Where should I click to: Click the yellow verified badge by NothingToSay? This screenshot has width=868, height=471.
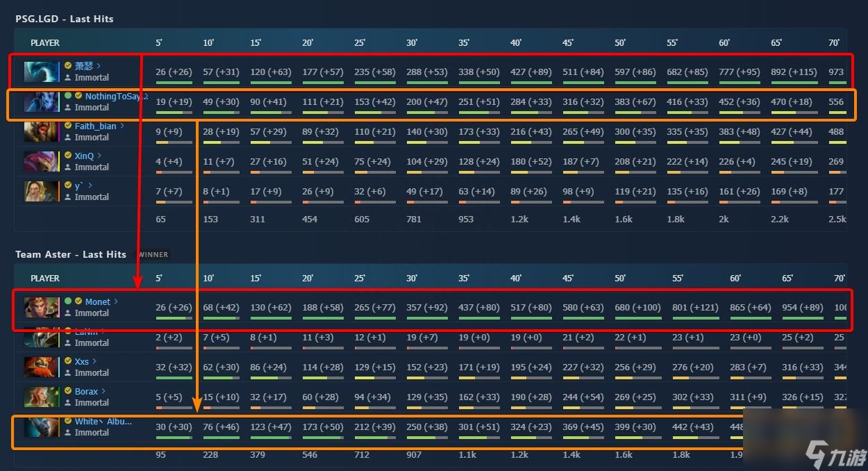tap(78, 96)
